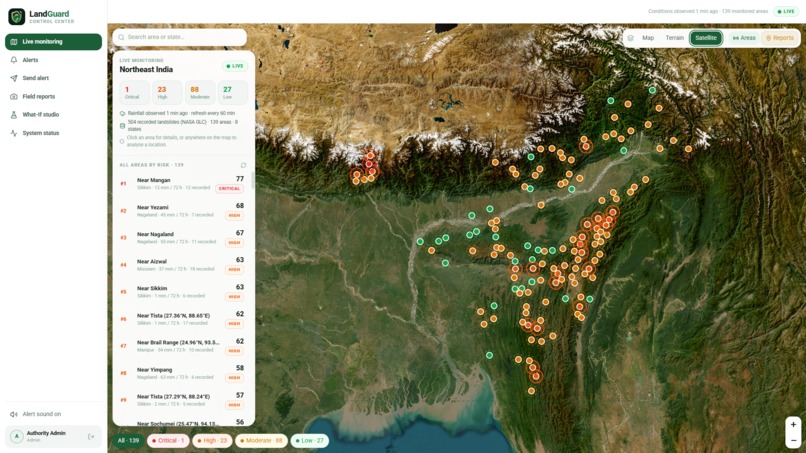
Task: Click the sign-out icon beside Authority Admin
Action: tap(91, 437)
